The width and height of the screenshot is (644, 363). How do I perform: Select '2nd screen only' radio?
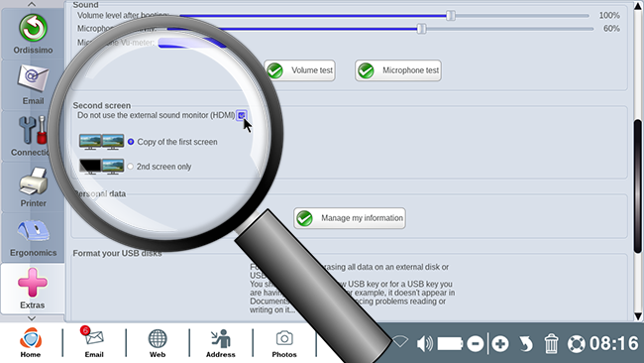click(x=130, y=167)
